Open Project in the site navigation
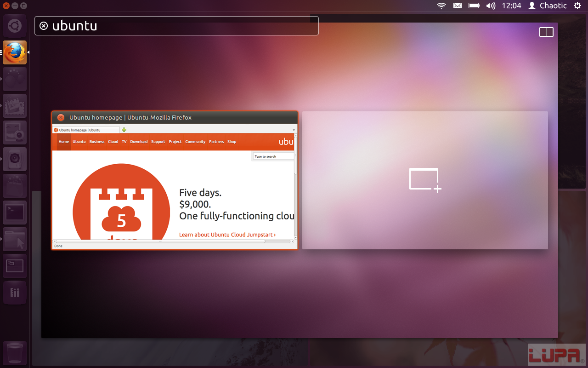 [x=175, y=142]
